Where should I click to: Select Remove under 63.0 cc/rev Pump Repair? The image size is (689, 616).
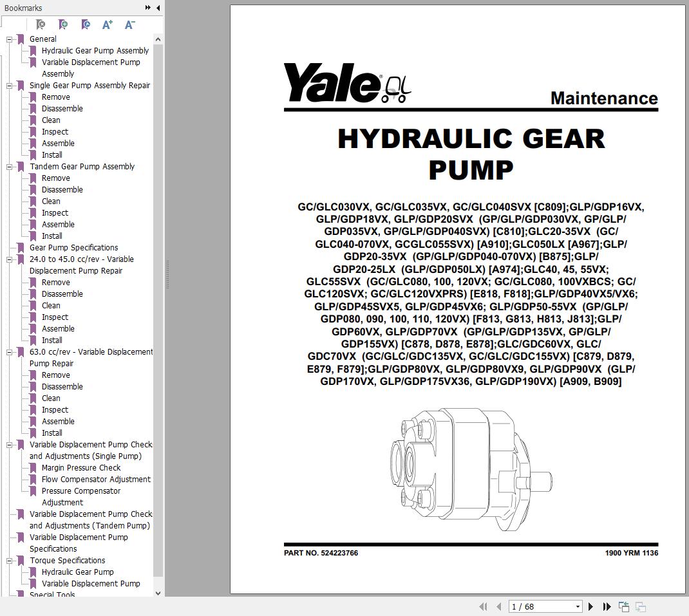click(55, 375)
